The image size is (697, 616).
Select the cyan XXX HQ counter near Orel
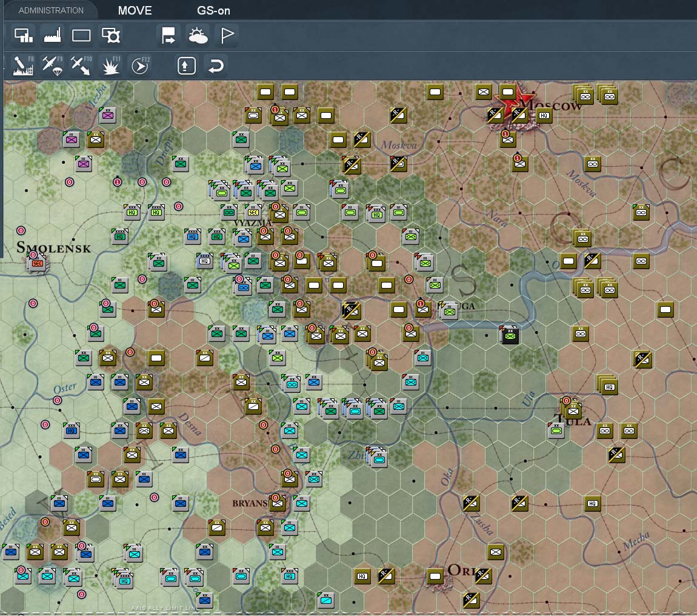289,576
